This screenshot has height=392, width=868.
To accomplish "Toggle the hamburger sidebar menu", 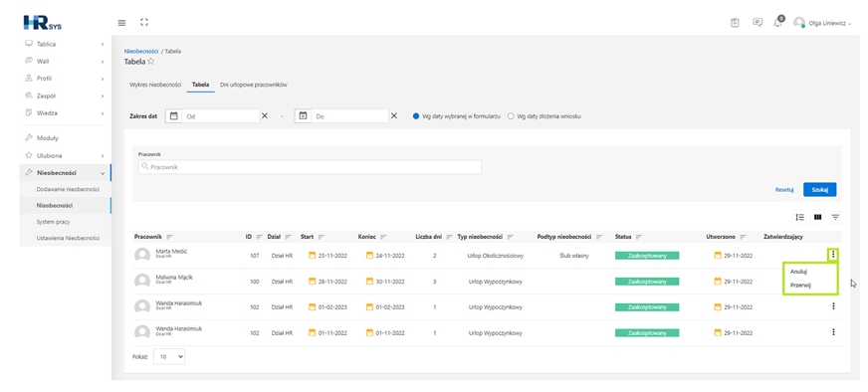I will pyautogui.click(x=121, y=23).
